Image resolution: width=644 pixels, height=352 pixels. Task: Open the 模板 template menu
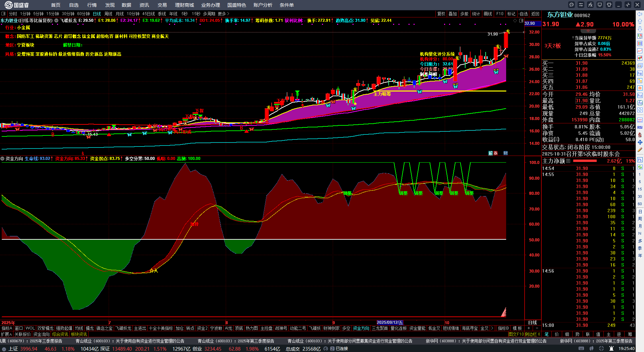point(517,328)
